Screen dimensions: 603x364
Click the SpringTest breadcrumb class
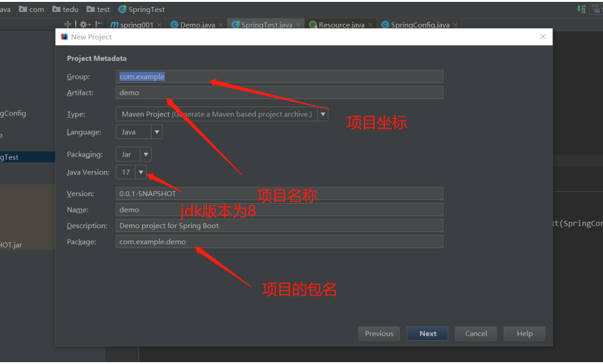[x=142, y=9]
